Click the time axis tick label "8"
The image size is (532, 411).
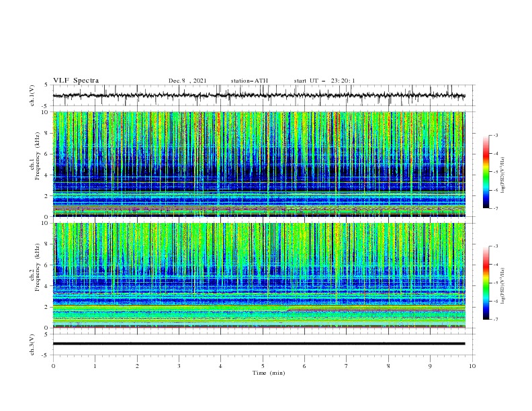click(388, 366)
